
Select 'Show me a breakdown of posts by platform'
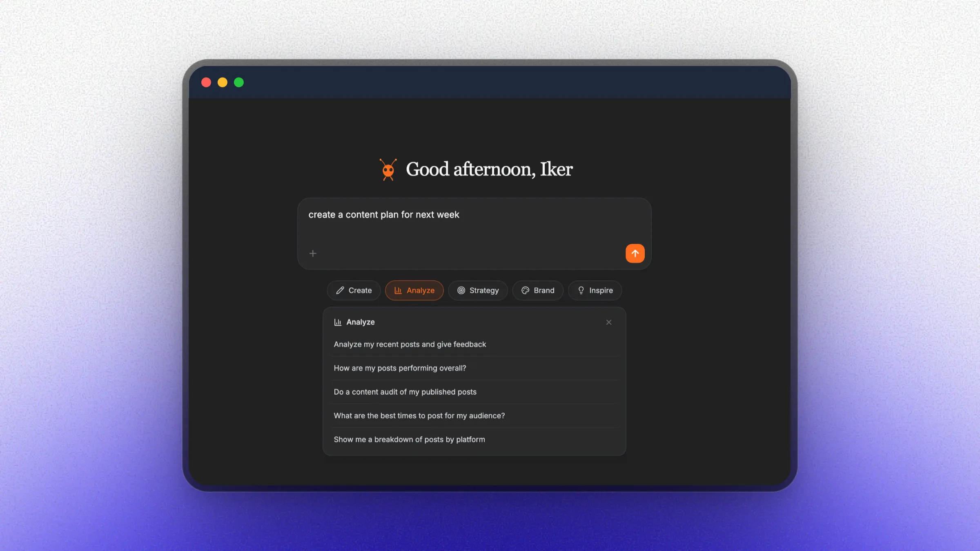tap(410, 440)
